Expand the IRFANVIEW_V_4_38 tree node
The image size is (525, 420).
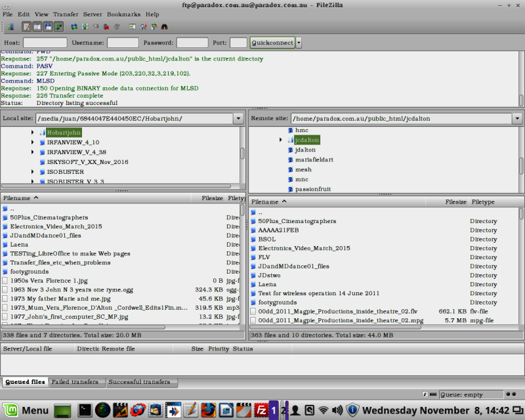(x=32, y=152)
